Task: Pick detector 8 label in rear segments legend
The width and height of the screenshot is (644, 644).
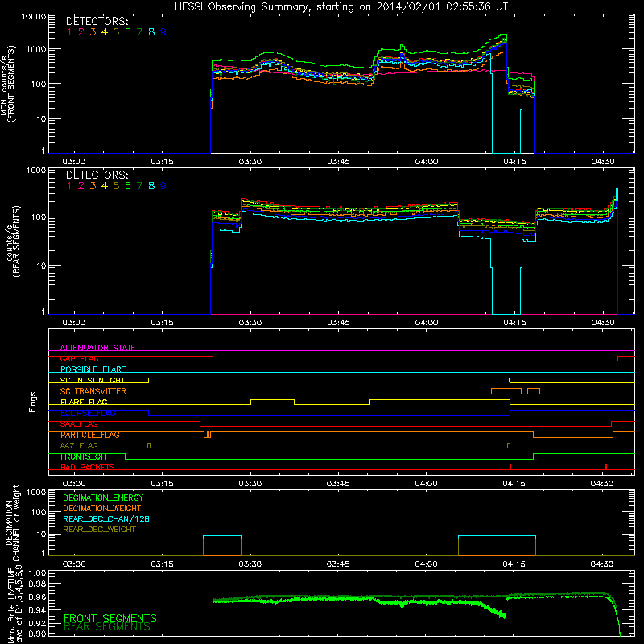Action: 151,186
